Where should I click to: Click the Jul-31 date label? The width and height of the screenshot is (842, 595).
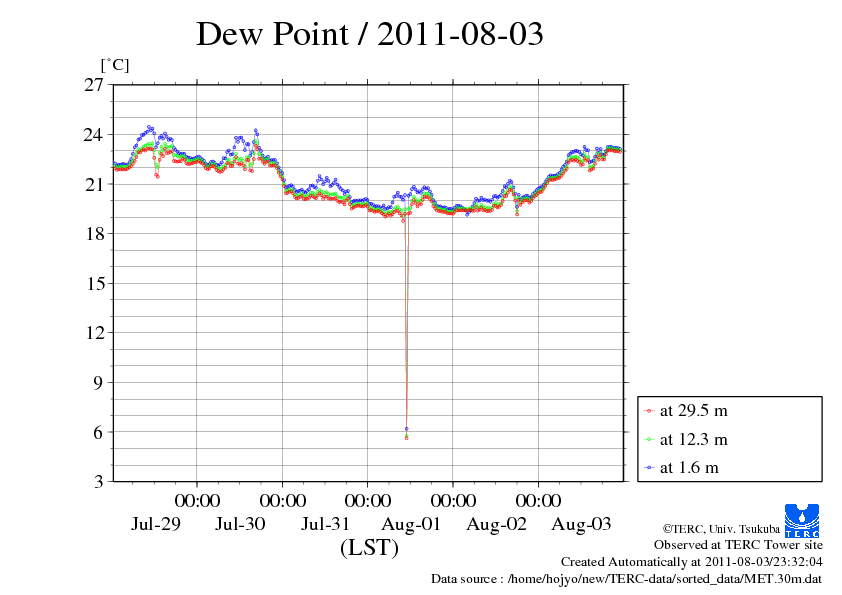click(325, 524)
